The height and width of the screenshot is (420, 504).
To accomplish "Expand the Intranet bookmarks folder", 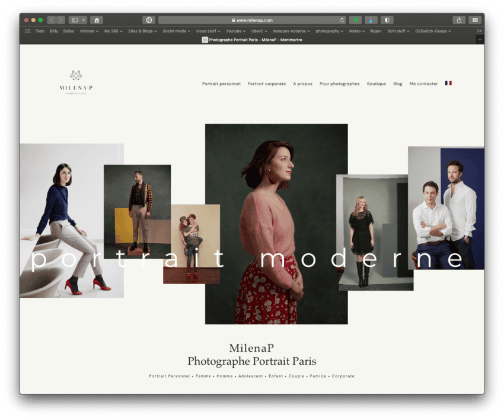I will tap(89, 31).
